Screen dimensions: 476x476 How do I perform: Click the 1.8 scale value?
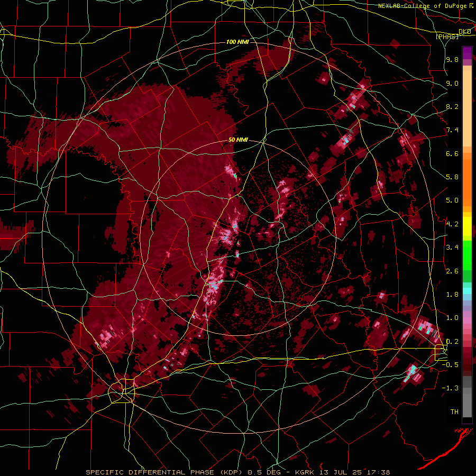tap(452, 295)
